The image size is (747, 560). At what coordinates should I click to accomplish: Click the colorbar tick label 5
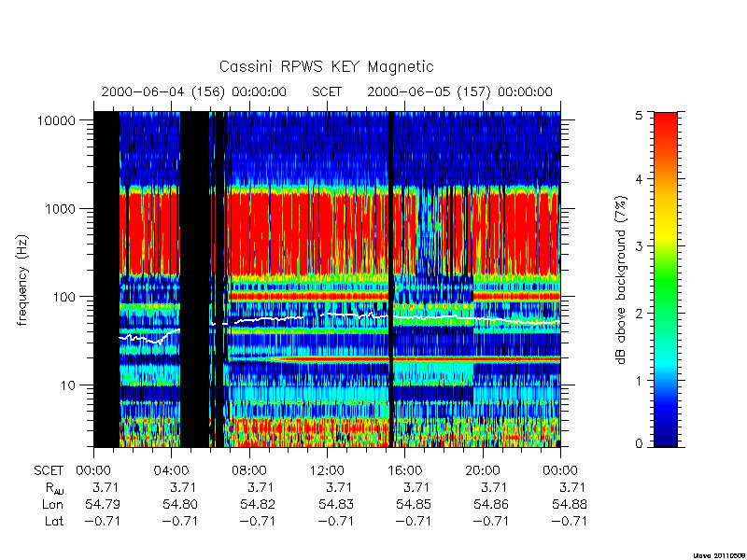coord(639,115)
